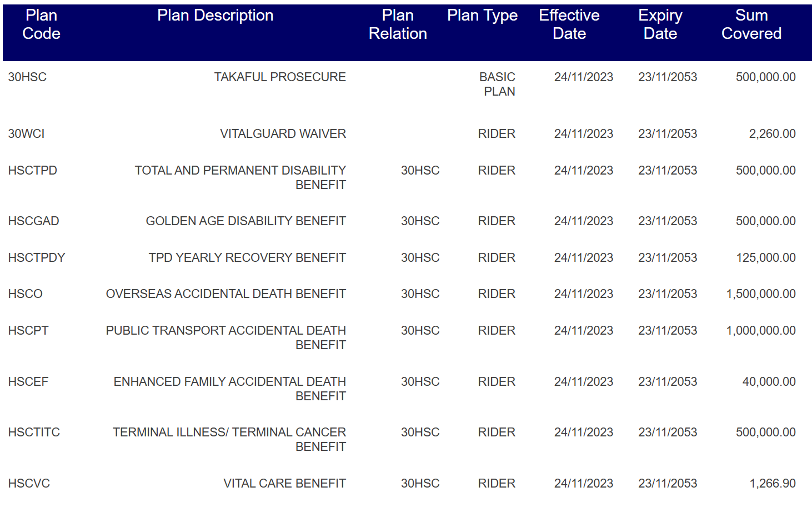
Task: Select the 30WCI plan code
Action: tap(26, 134)
